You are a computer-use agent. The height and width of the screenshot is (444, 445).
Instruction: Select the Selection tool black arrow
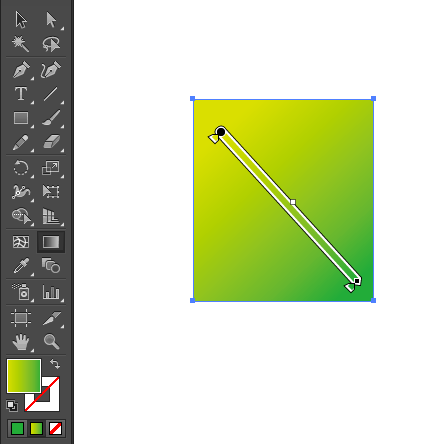(x=21, y=20)
